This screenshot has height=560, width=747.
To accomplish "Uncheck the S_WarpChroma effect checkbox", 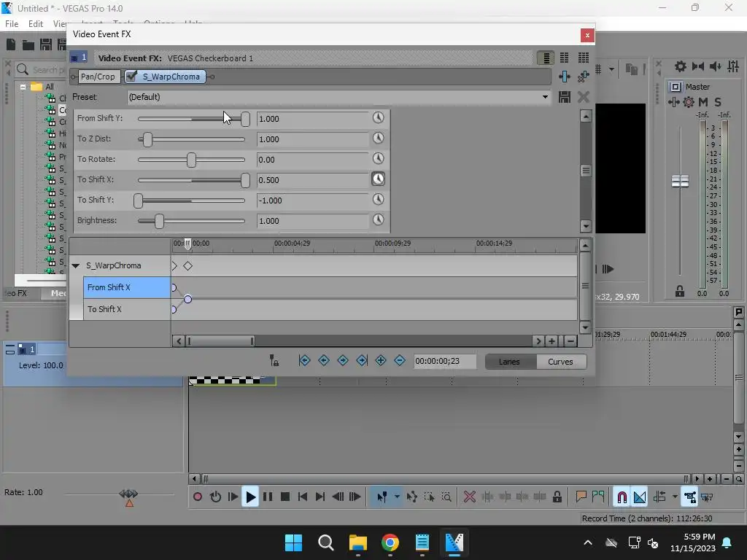I will 132,76.
